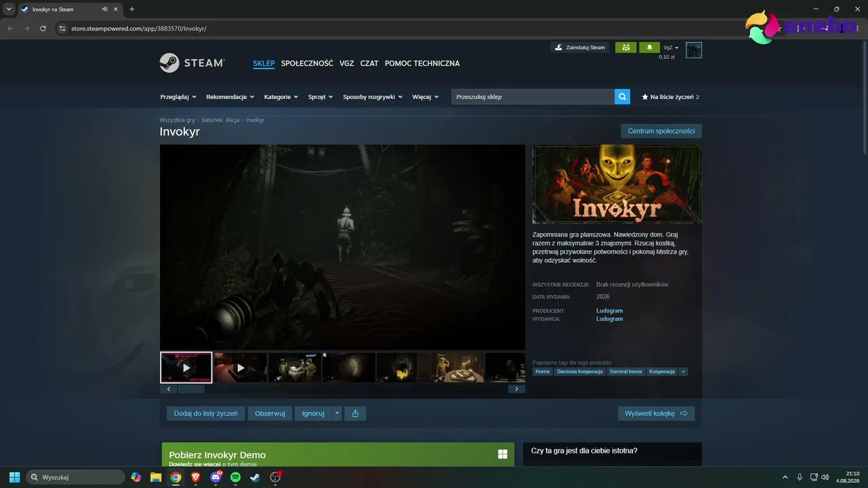
Task: Expand the Przeglądaj dropdown menu
Action: pyautogui.click(x=178, y=97)
